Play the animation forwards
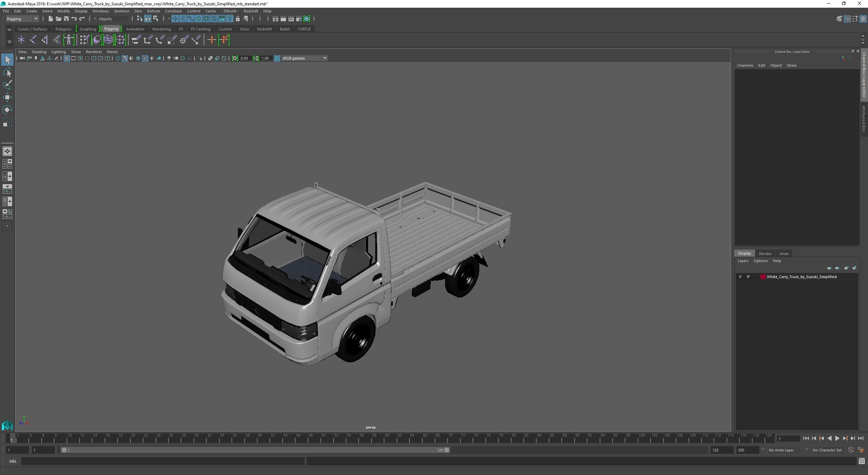The height and width of the screenshot is (475, 868). [837, 438]
